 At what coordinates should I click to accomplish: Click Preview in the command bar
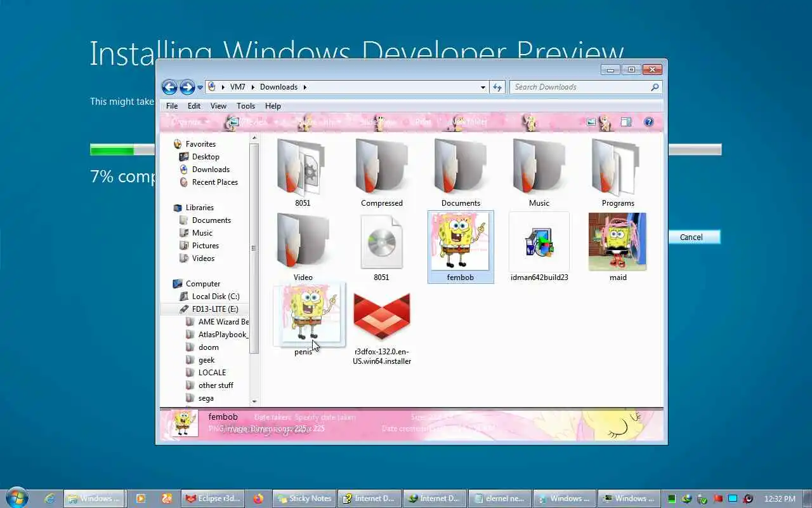(249, 122)
